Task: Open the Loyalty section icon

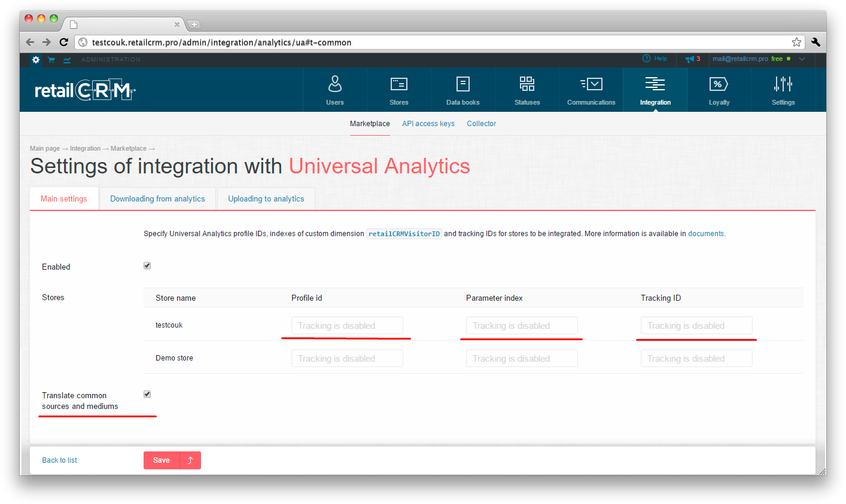Action: pyautogui.click(x=719, y=84)
